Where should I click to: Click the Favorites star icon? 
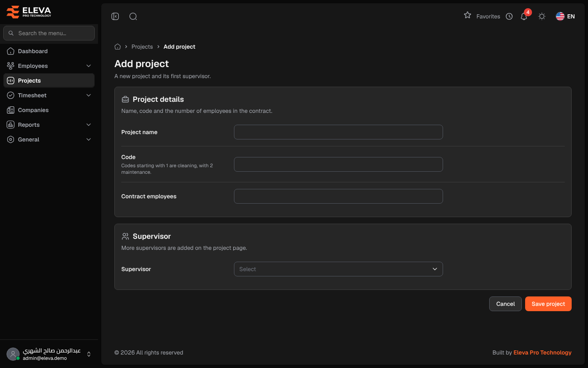pos(468,16)
